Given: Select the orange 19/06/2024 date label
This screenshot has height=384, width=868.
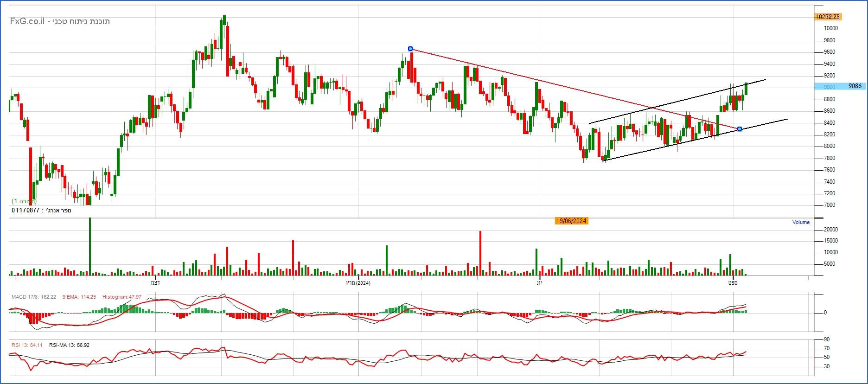Looking at the screenshot, I should [x=571, y=221].
